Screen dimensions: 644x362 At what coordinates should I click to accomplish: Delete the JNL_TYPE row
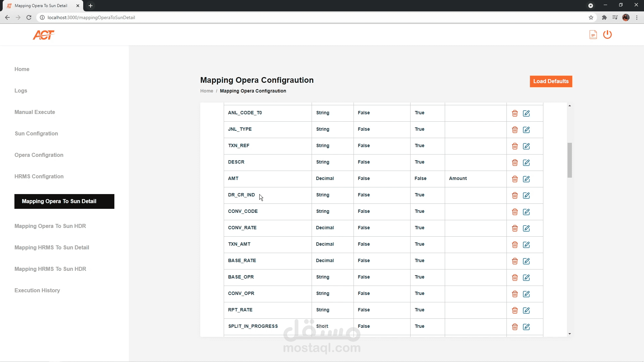[x=515, y=130]
